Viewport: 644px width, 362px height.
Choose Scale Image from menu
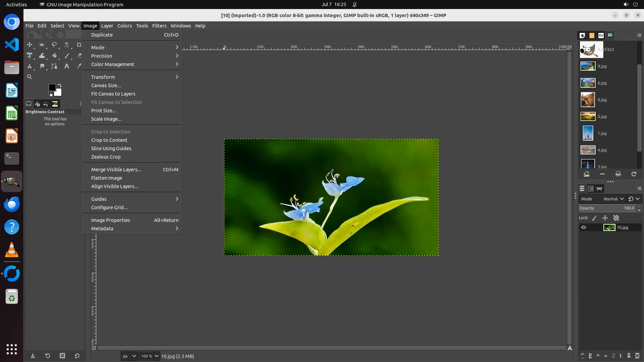(106, 119)
